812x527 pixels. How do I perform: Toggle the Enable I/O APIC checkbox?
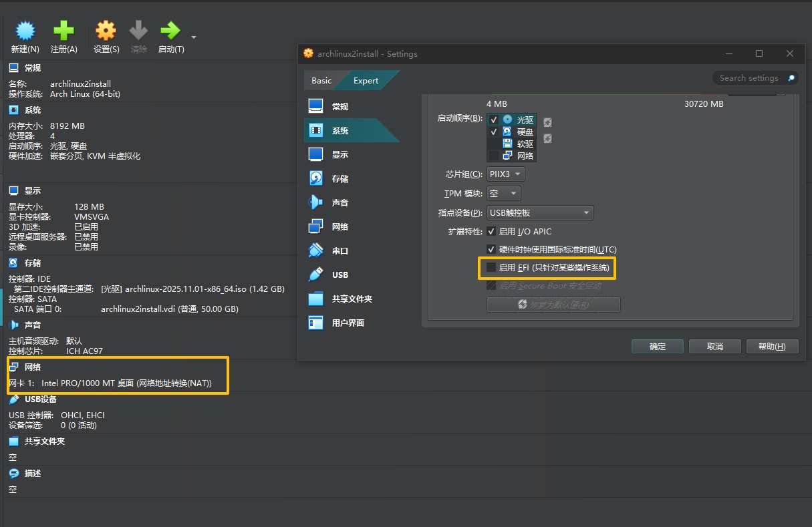(492, 232)
